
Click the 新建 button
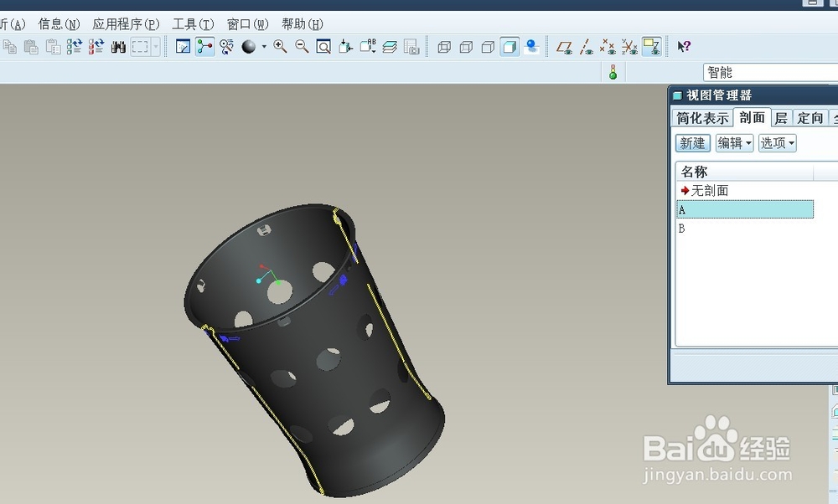tap(693, 143)
